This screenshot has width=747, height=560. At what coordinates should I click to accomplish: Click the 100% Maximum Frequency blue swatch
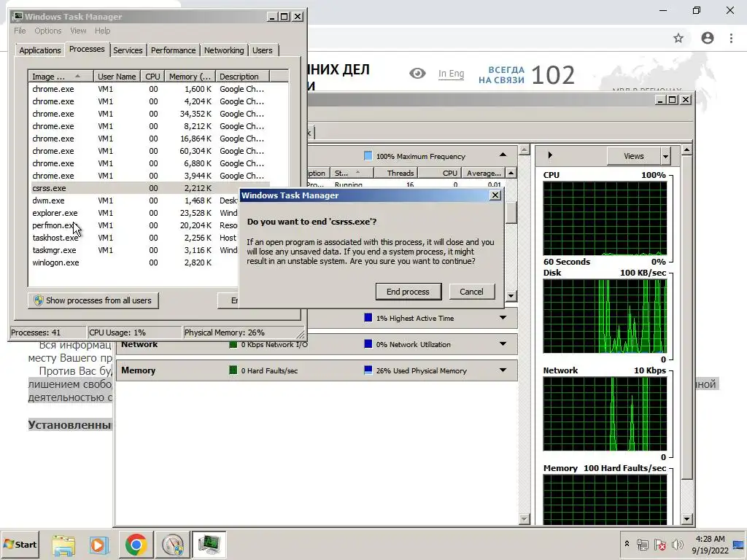[x=368, y=156]
